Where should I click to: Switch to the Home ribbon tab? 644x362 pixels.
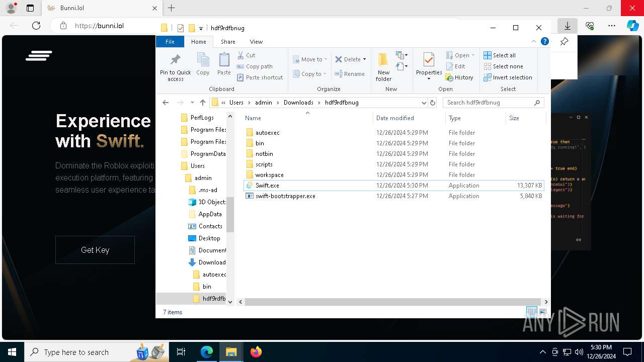pyautogui.click(x=198, y=42)
